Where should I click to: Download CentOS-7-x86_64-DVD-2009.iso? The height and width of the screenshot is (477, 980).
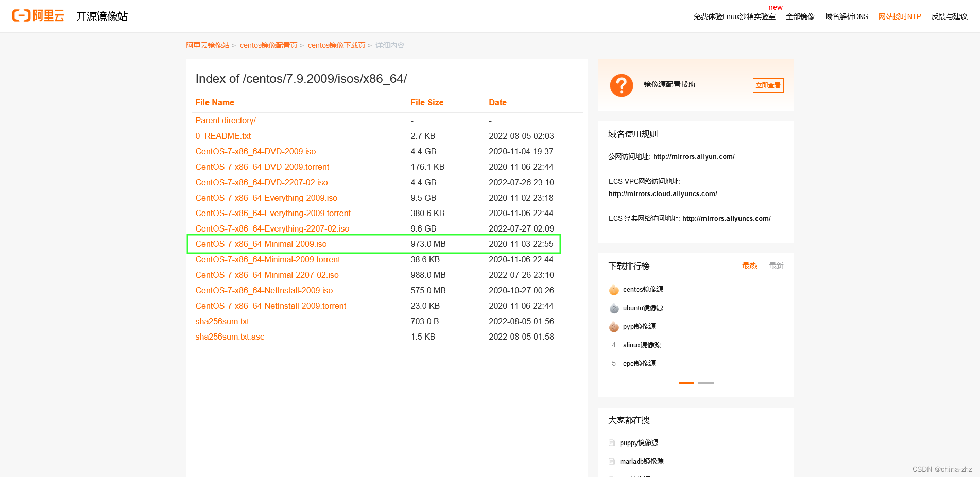coord(255,151)
